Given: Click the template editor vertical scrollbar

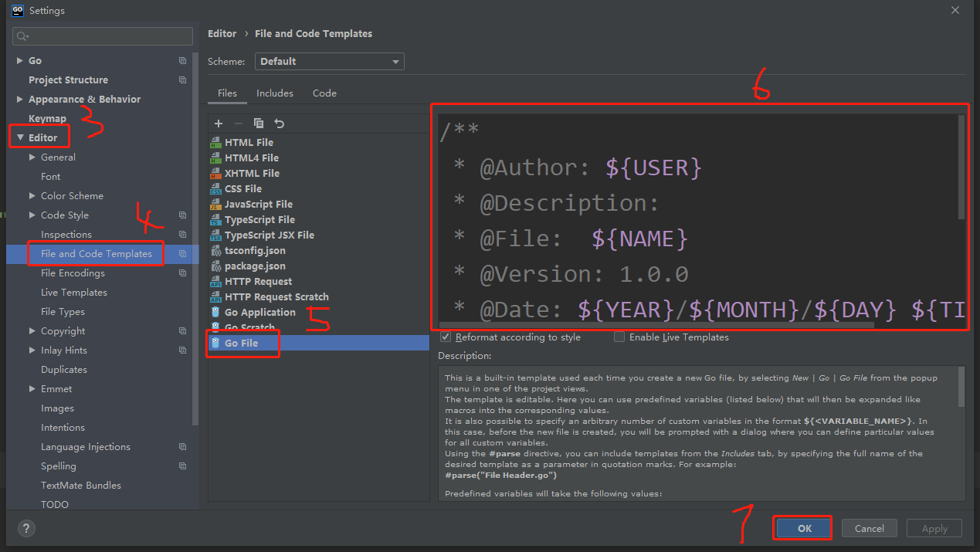Looking at the screenshot, I should click(961, 167).
